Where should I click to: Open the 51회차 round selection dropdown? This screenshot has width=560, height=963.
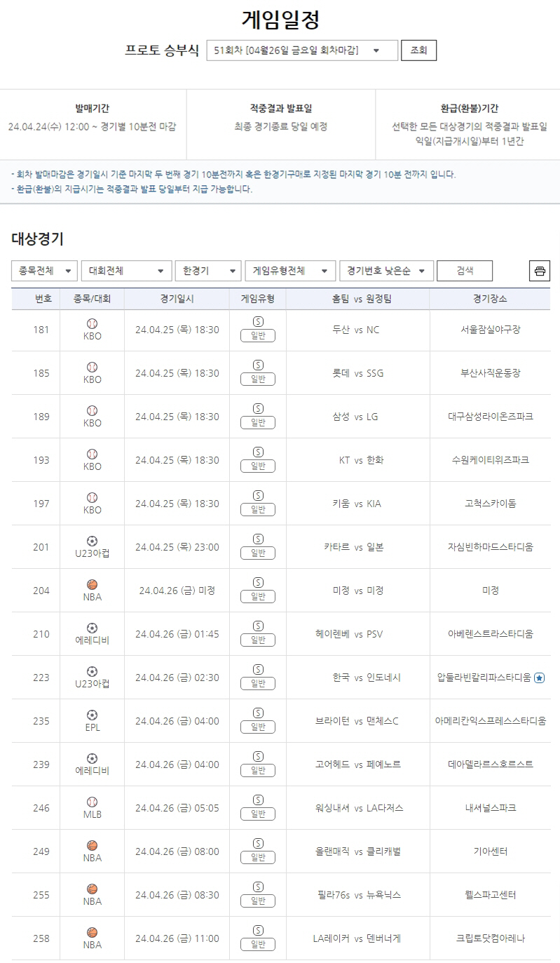click(x=302, y=50)
